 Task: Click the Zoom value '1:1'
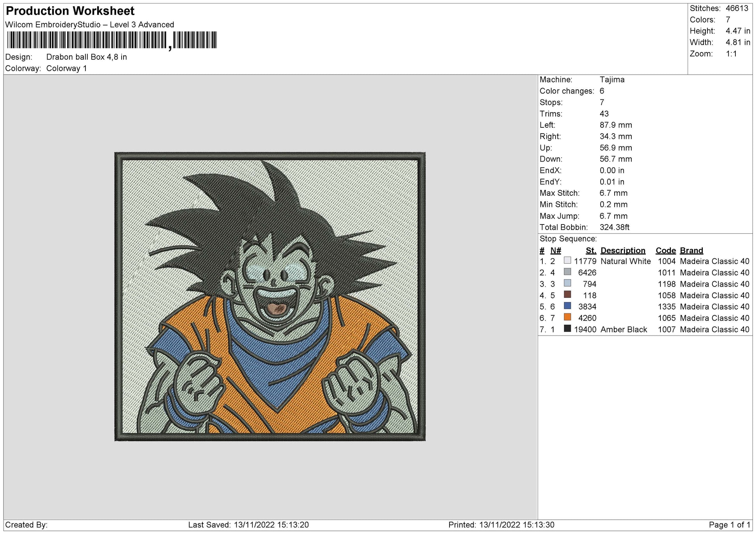pos(732,54)
